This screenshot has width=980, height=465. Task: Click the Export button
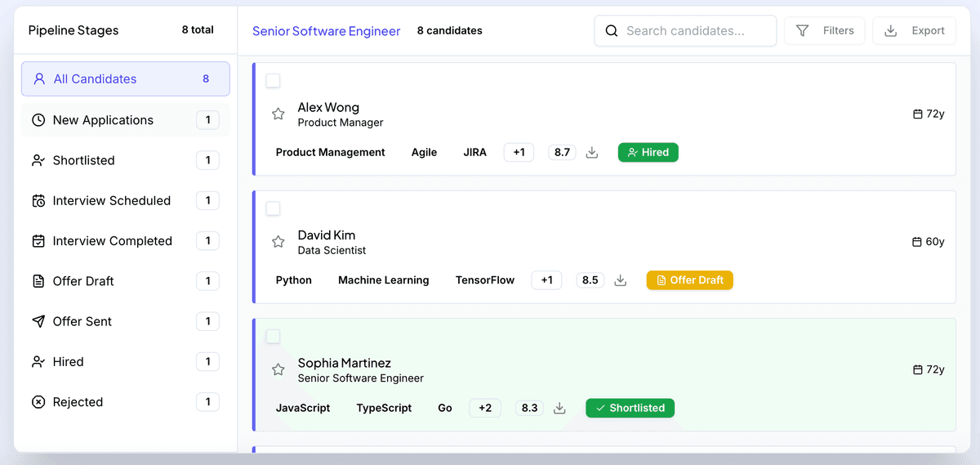914,31
